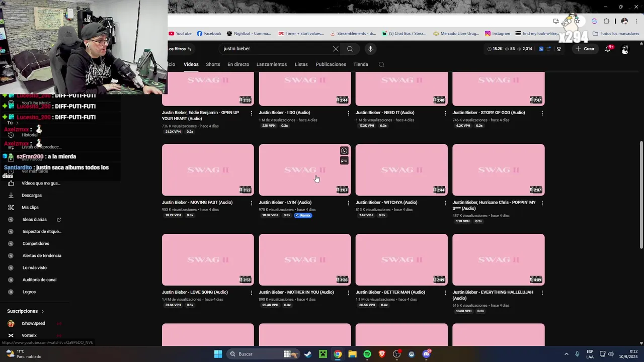Open more options for 'LOVE SONG (Audio)' video
The image size is (644, 362).
click(252, 293)
